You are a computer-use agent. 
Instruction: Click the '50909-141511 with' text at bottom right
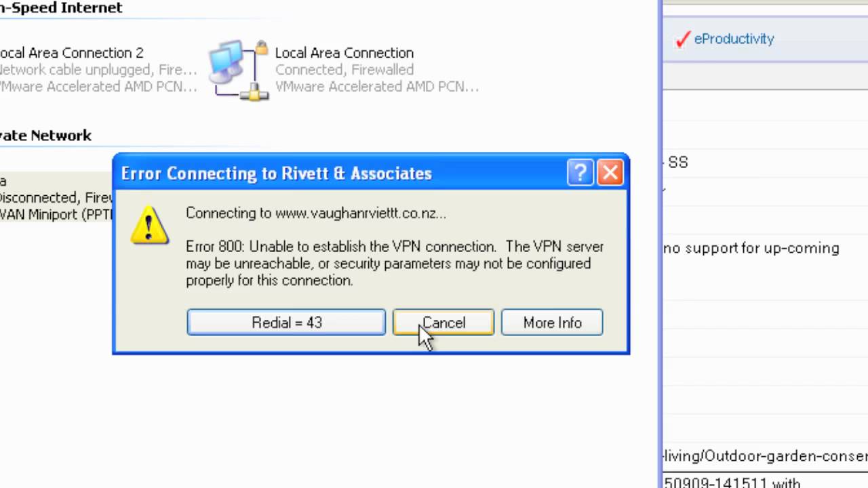click(732, 483)
